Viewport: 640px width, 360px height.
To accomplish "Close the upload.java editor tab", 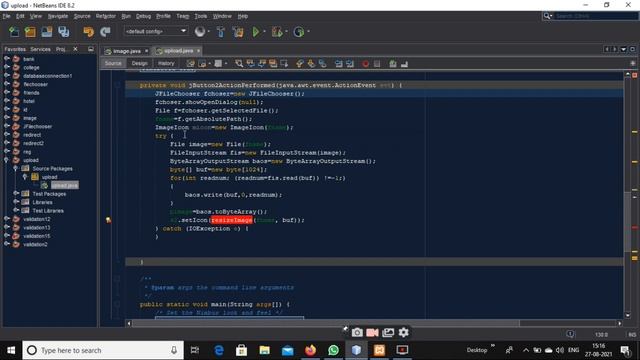I will tap(198, 51).
